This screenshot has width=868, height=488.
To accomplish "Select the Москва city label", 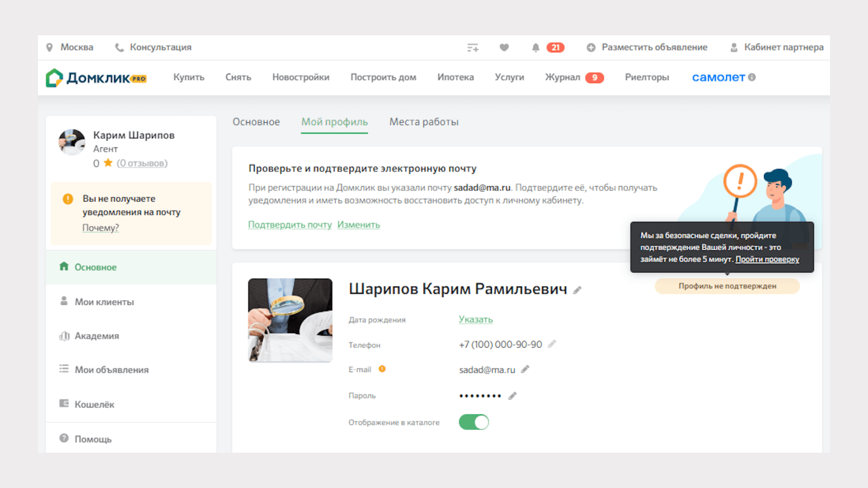I will click(x=77, y=47).
